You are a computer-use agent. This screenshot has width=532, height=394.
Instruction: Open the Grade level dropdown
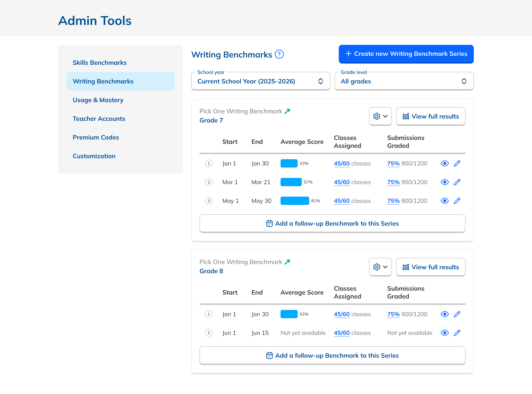point(404,81)
